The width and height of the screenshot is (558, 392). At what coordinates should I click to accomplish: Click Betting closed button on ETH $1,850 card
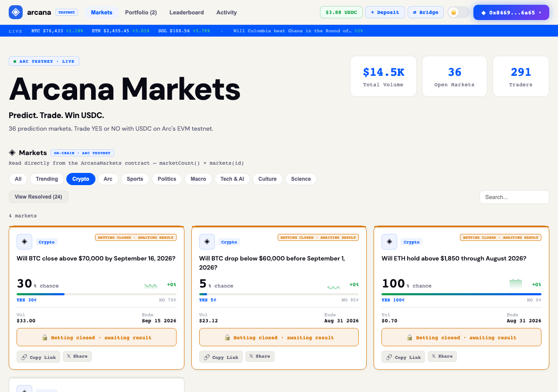(x=461, y=337)
